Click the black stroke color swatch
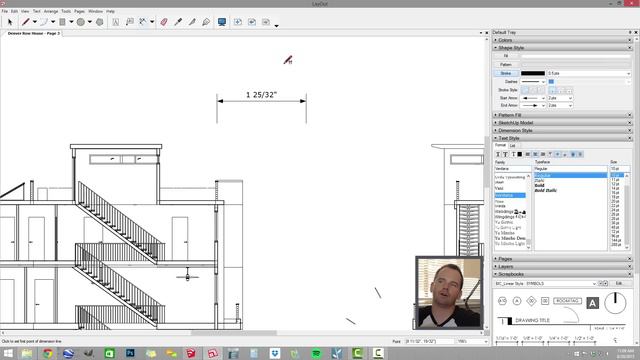 coord(533,73)
